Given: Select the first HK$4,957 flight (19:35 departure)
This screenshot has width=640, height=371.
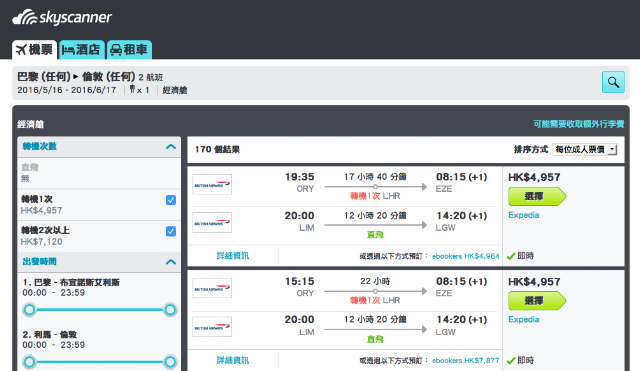Looking at the screenshot, I should coord(537,196).
